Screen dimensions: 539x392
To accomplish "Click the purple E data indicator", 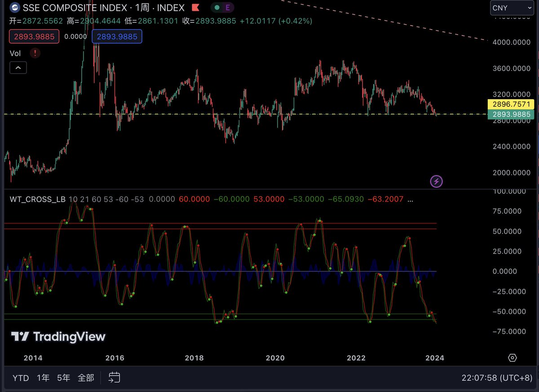I will tap(228, 8).
